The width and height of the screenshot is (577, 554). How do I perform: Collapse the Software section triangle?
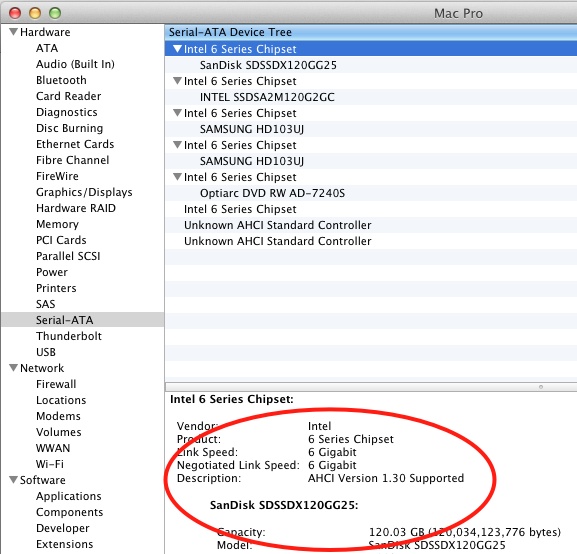pos(14,480)
